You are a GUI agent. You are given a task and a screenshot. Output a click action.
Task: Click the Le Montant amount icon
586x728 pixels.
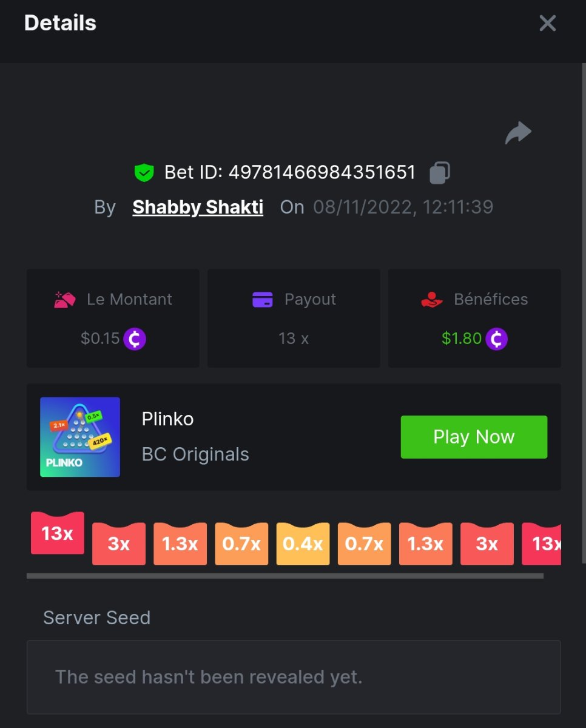[x=65, y=299]
